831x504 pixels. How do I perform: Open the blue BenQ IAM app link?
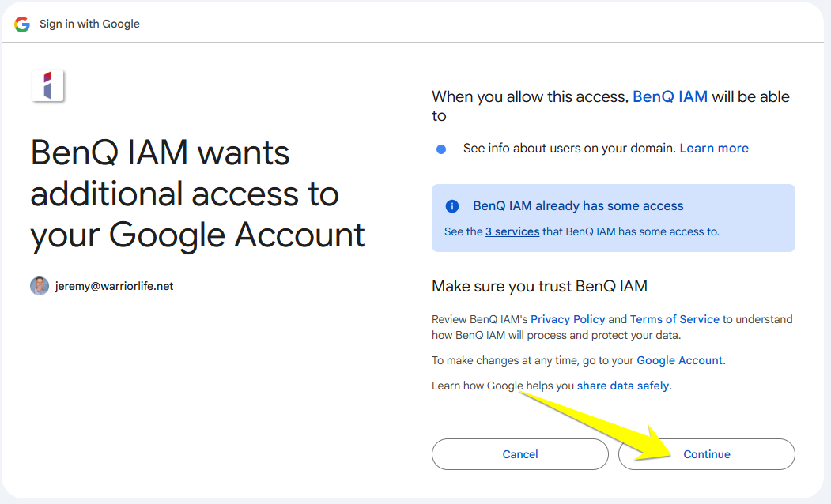(x=670, y=97)
